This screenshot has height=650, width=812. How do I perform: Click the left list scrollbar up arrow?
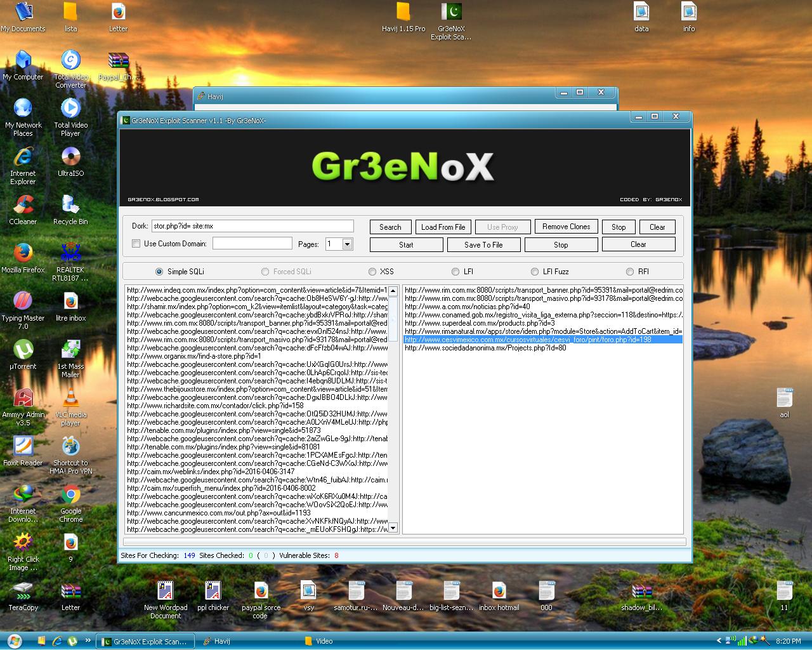point(393,291)
